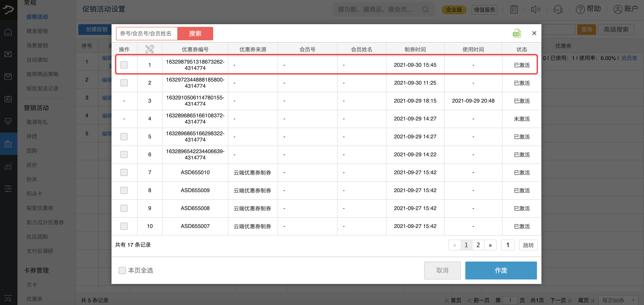This screenshot has width=644, height=305.
Task: Open the reports chart icon in sidebar
Action: tap(8, 166)
